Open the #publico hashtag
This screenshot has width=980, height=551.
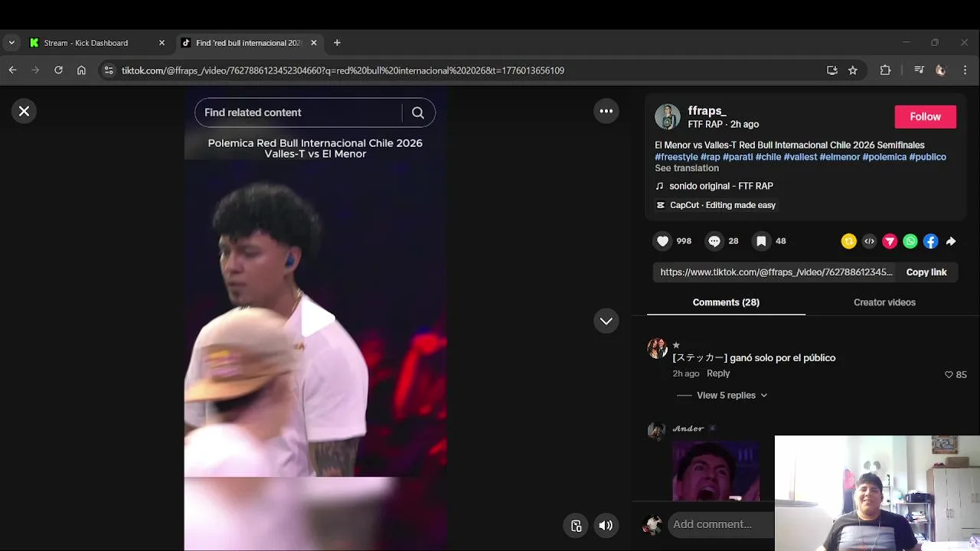point(927,157)
